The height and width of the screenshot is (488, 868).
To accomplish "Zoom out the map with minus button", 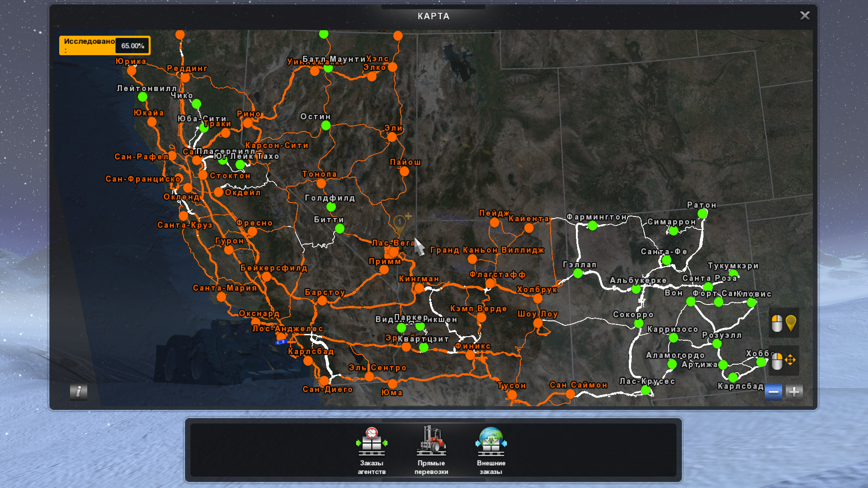I will click(x=774, y=392).
